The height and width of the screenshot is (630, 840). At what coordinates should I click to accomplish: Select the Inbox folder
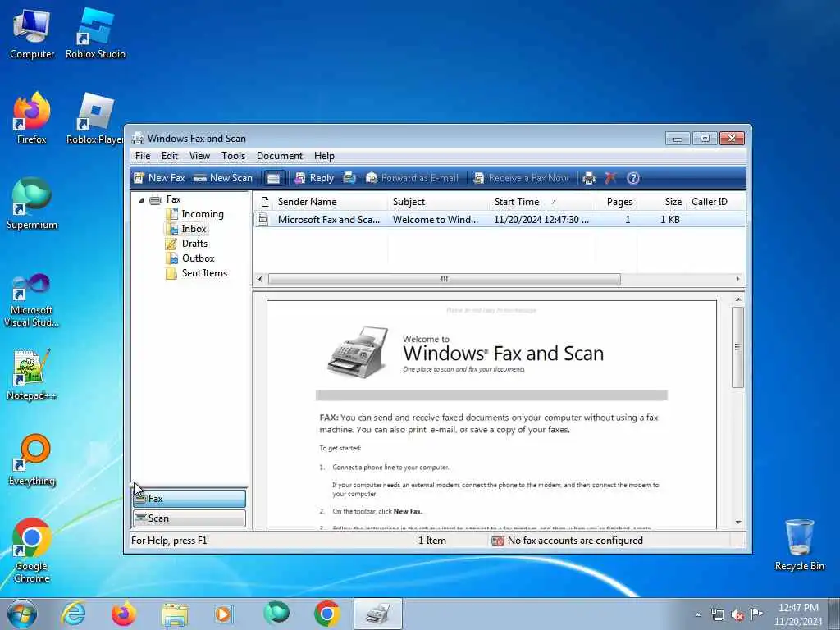point(194,229)
